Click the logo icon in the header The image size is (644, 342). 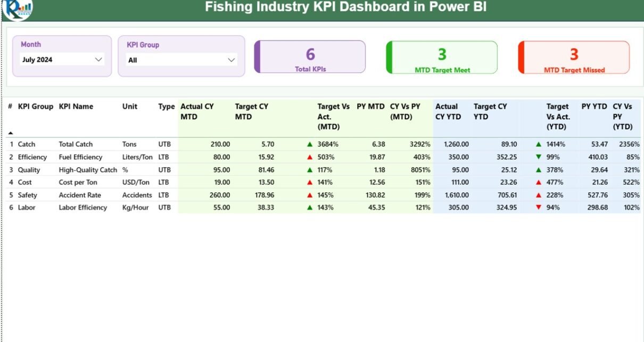18,9
